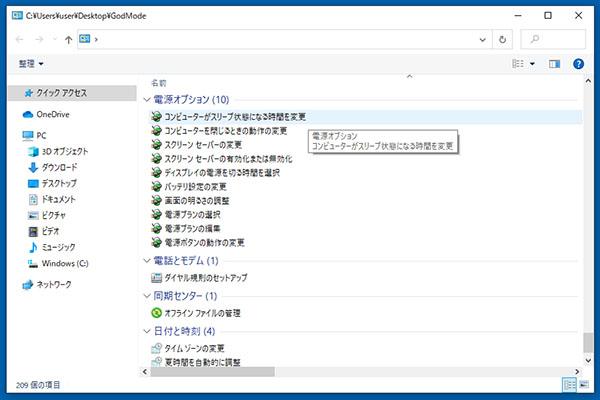Viewport: 600px width, 400px height.
Task: Switch to details view in status bar
Action: tap(568, 385)
